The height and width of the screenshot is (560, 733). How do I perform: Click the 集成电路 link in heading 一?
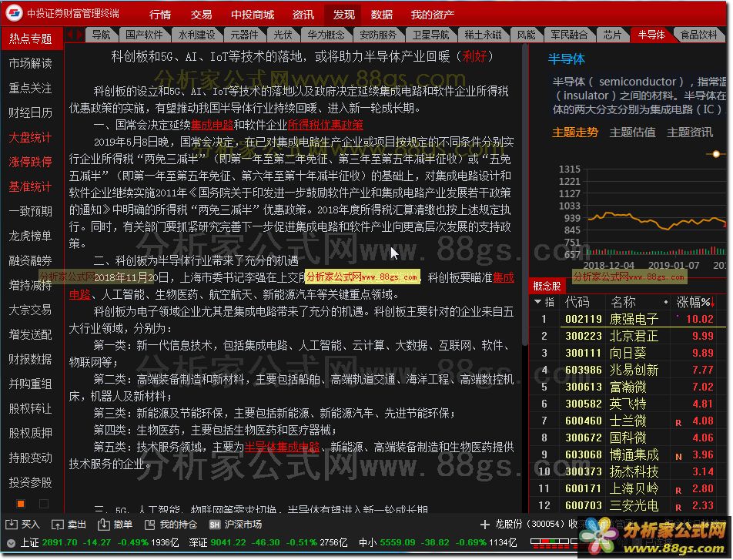coord(212,125)
